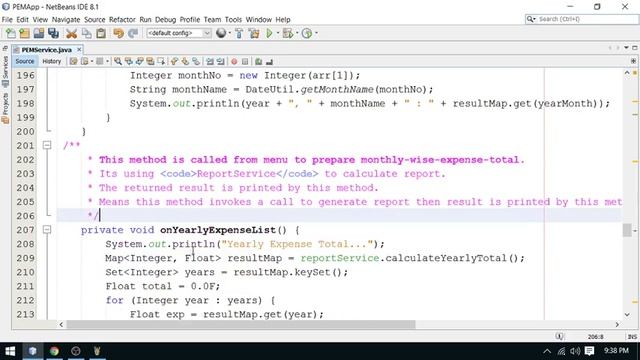Click the Last Edit icon in editor toolbar
The width and height of the screenshot is (640, 360).
[73, 62]
